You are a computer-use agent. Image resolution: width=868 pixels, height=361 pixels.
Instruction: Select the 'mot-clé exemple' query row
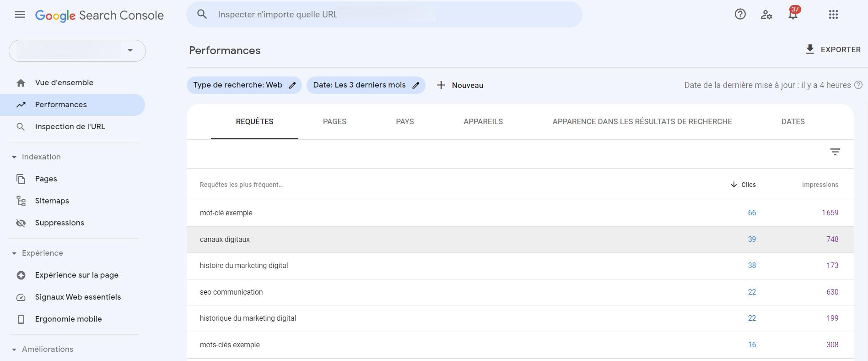520,213
